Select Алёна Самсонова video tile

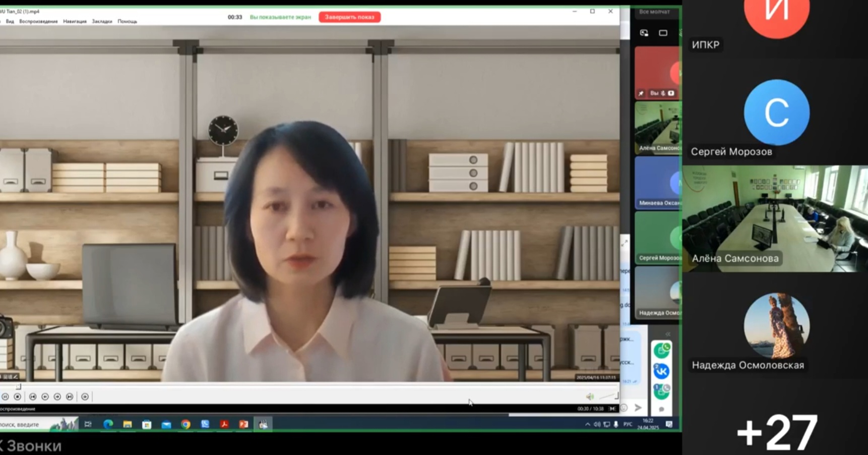775,218
